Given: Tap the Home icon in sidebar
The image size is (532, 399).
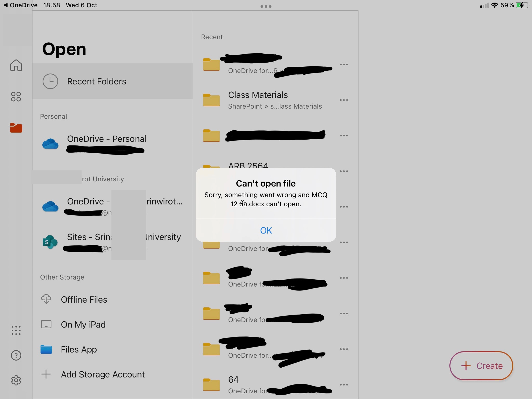Looking at the screenshot, I should (x=16, y=65).
